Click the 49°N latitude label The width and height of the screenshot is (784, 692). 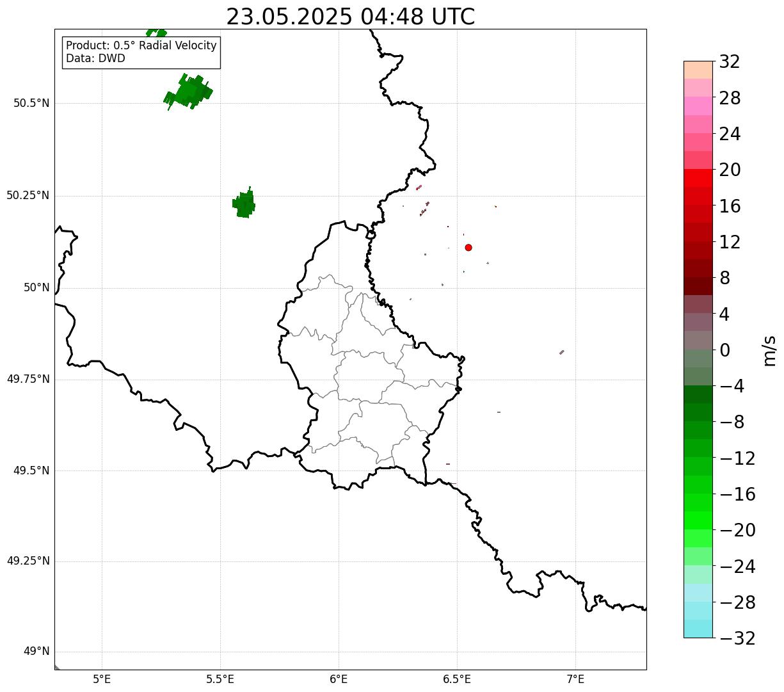(36, 651)
